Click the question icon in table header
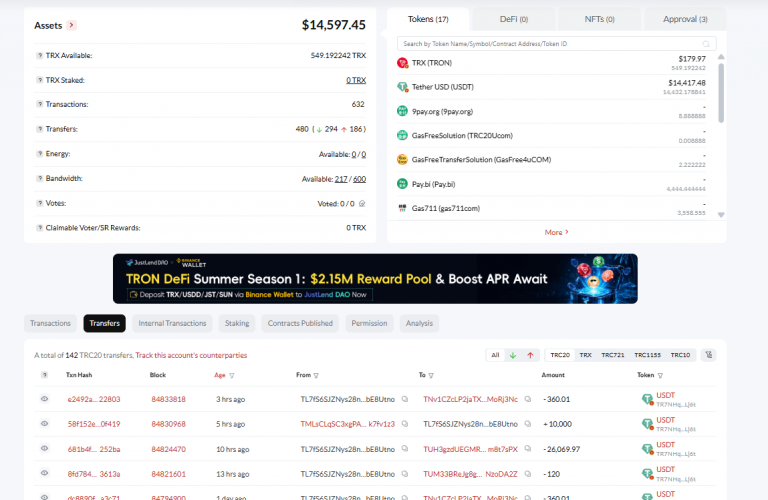Screen dimensions: 768x500 click(45, 375)
